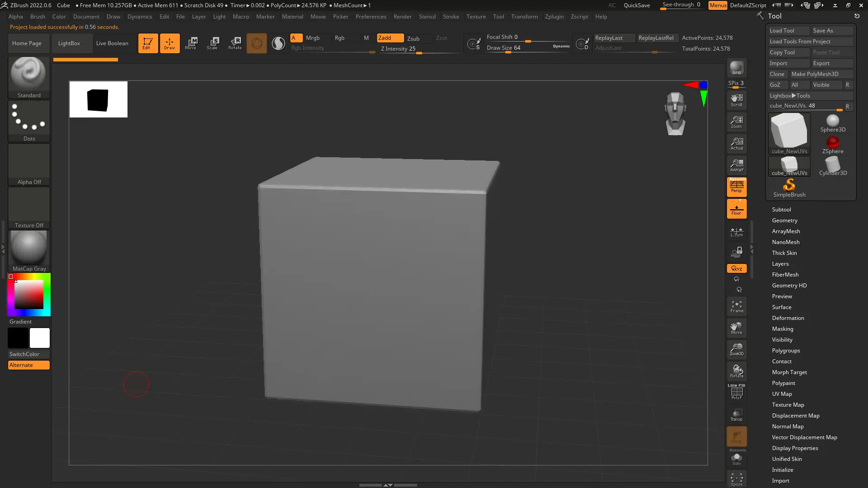The width and height of the screenshot is (868, 488).
Task: Open the UV Map section
Action: [x=782, y=394]
